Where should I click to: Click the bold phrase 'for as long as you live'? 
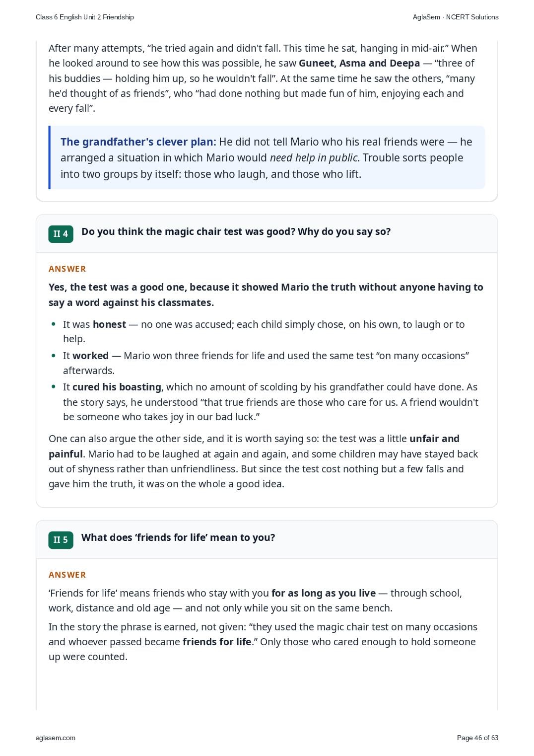[x=324, y=593]
